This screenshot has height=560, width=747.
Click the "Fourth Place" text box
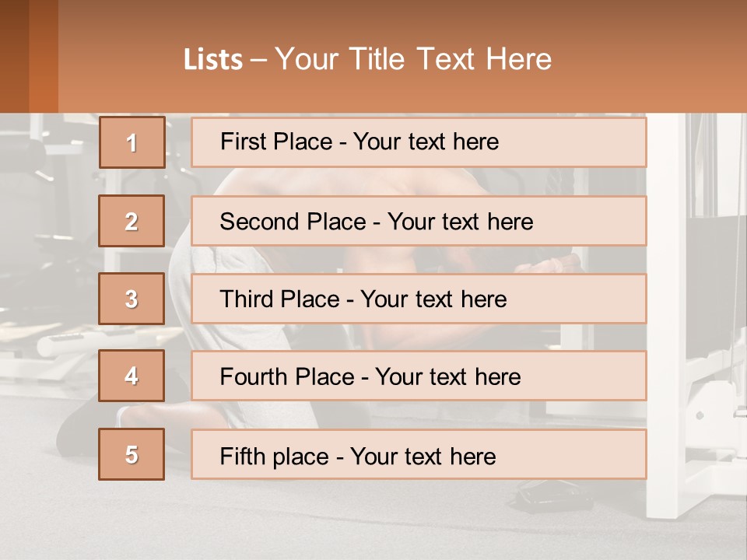tap(419, 376)
